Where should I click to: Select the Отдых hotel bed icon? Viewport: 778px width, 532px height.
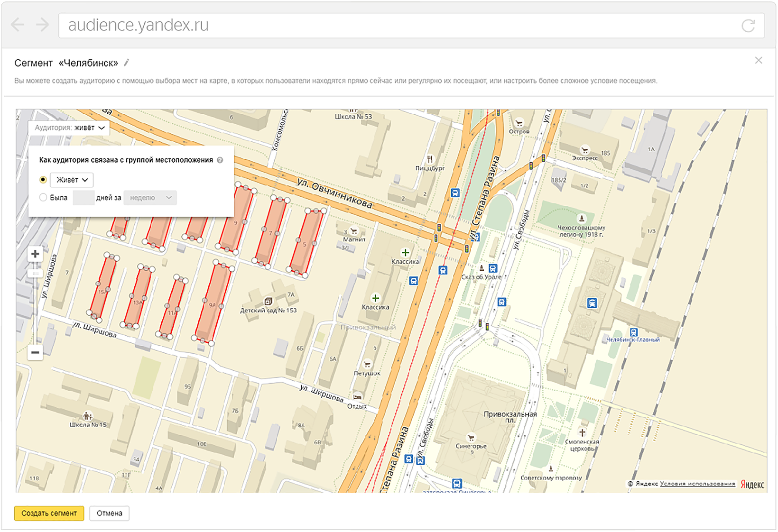coord(358,396)
